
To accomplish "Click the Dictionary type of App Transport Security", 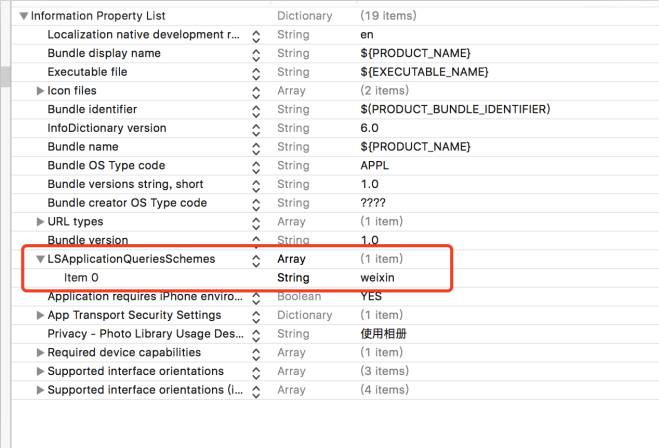I will point(304,315).
